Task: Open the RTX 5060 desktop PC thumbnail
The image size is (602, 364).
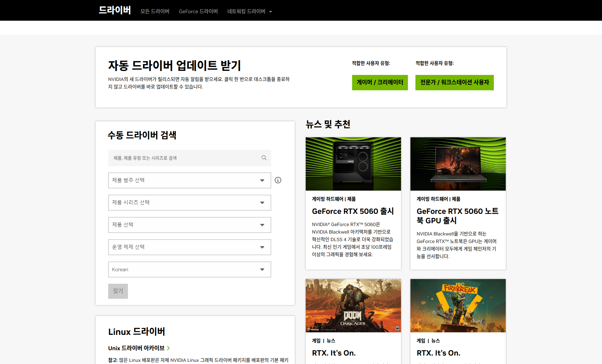Action: click(353, 164)
